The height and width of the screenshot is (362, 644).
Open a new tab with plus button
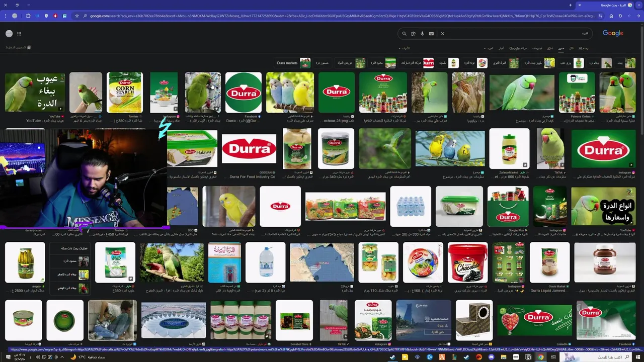[570, 5]
